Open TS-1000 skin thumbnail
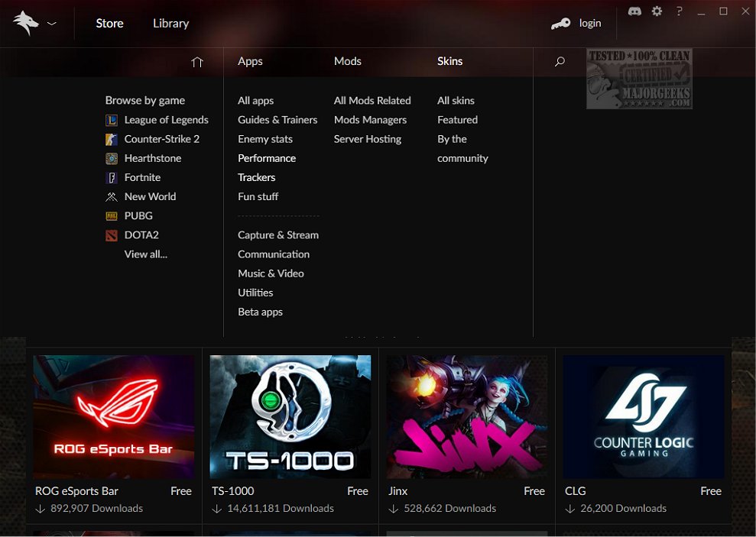Screen dimensions: 756x537 290,417
